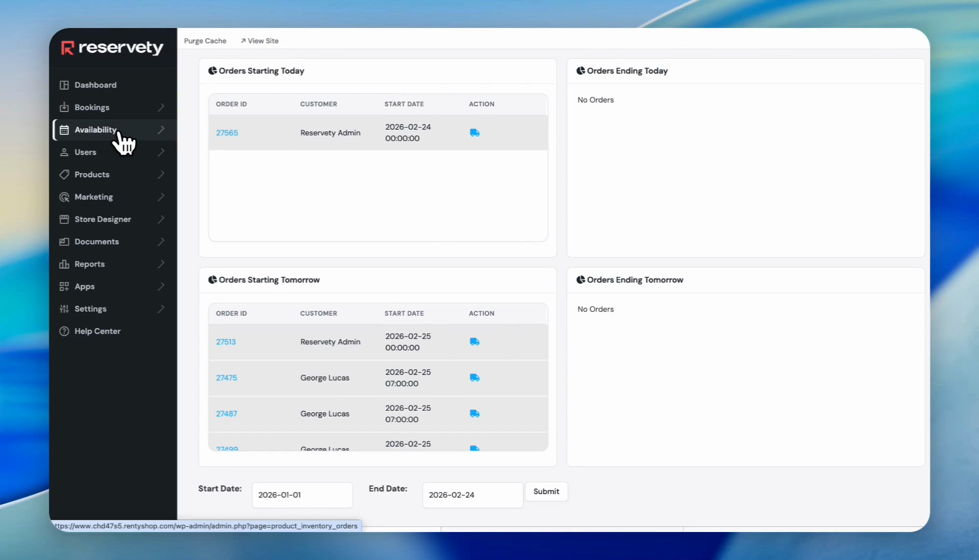The height and width of the screenshot is (560, 979).
Task: Click delivery truck icon for order 27565
Action: 474,133
